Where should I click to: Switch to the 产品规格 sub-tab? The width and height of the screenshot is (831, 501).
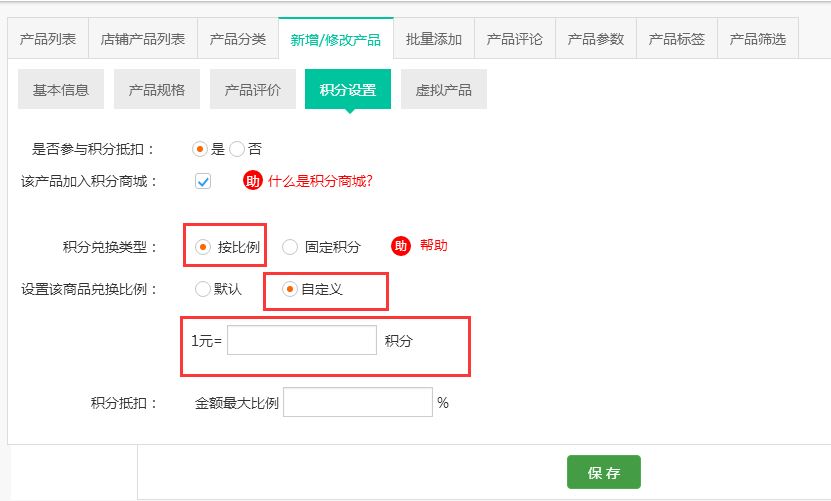click(x=157, y=90)
